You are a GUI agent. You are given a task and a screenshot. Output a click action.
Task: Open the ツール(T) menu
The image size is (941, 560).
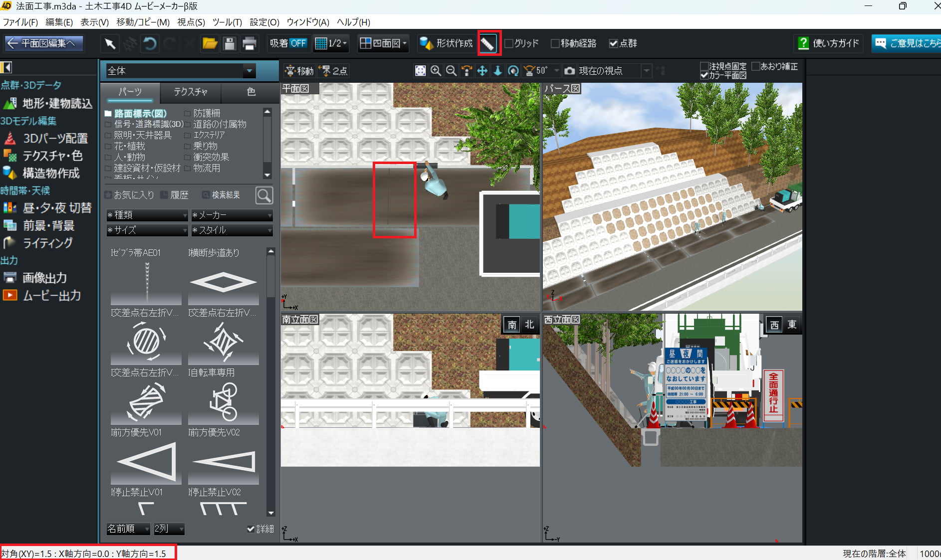click(x=227, y=22)
